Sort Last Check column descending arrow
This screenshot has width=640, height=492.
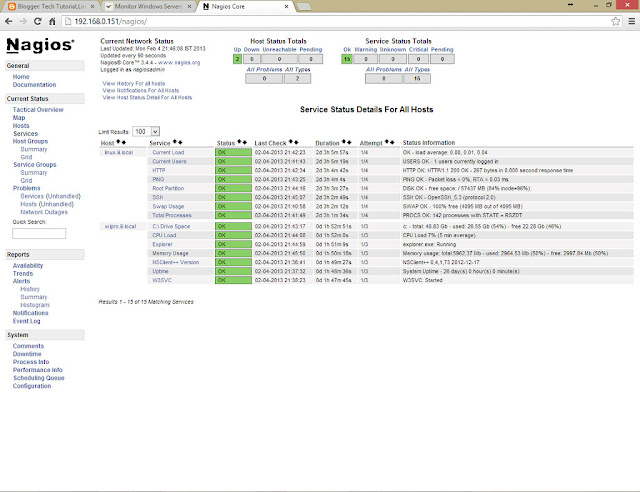tap(296, 142)
